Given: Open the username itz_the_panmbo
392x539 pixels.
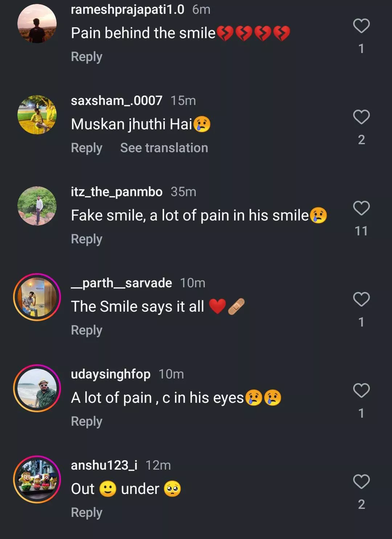Looking at the screenshot, I should pos(117,192).
